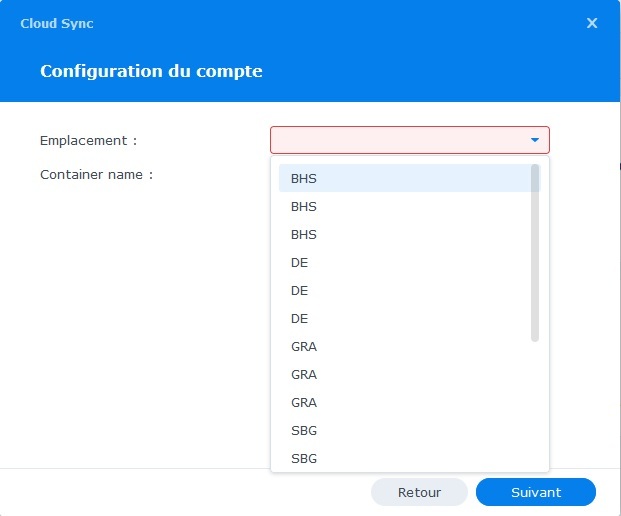Choose the second GRA entry
Viewport: 621px width, 516px height.
pos(304,375)
